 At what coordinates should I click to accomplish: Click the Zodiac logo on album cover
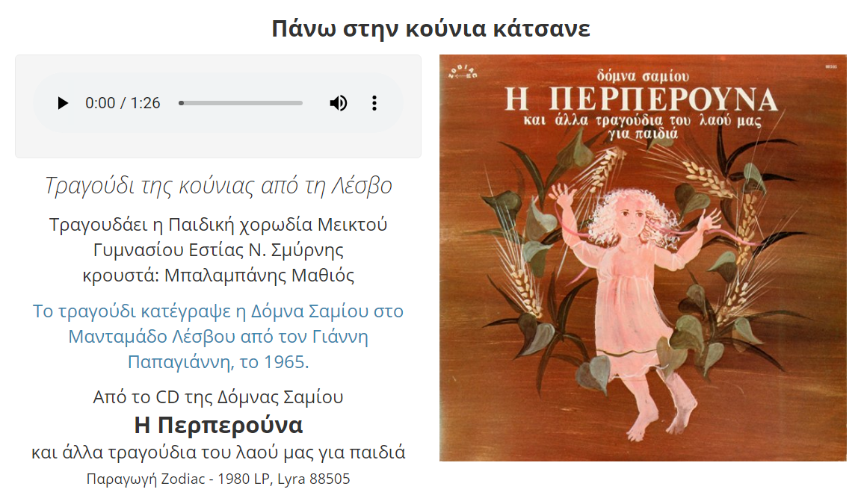[463, 72]
